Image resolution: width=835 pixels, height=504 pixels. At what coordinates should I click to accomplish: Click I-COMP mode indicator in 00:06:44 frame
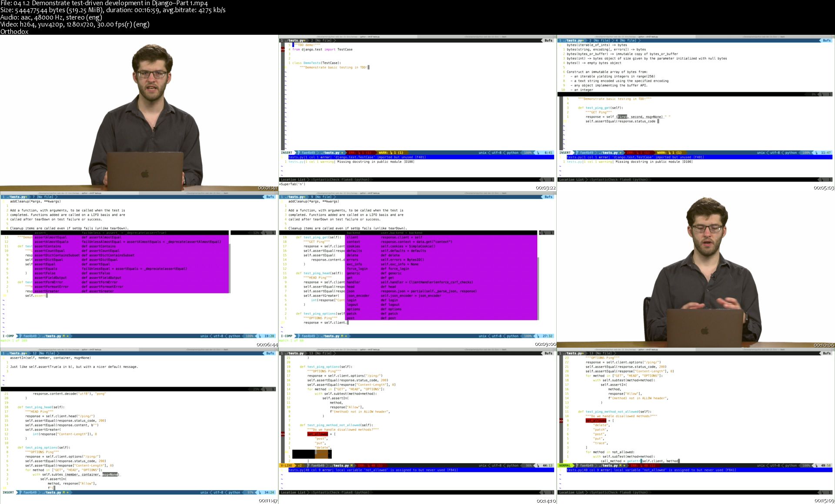coord(8,336)
